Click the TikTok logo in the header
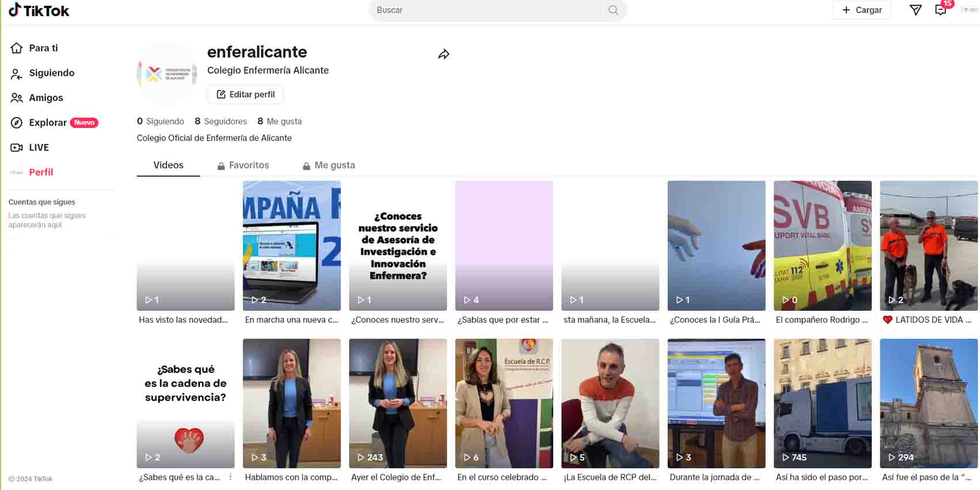This screenshot has width=980, height=490. click(39, 10)
